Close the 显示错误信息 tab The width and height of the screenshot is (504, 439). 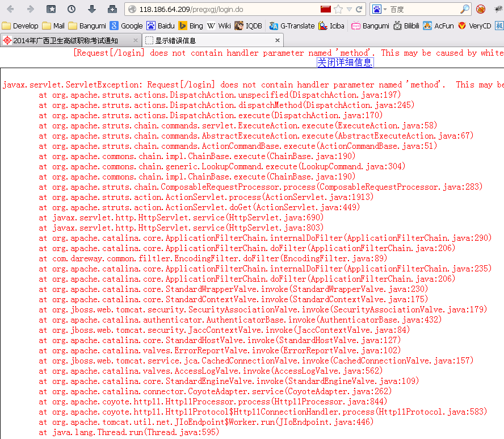tap(278, 40)
